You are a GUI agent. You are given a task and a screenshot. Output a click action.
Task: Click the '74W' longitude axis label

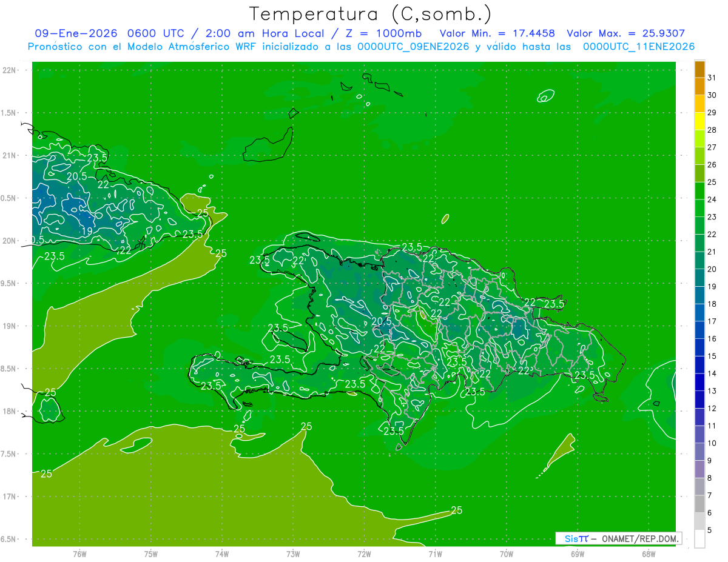222,554
